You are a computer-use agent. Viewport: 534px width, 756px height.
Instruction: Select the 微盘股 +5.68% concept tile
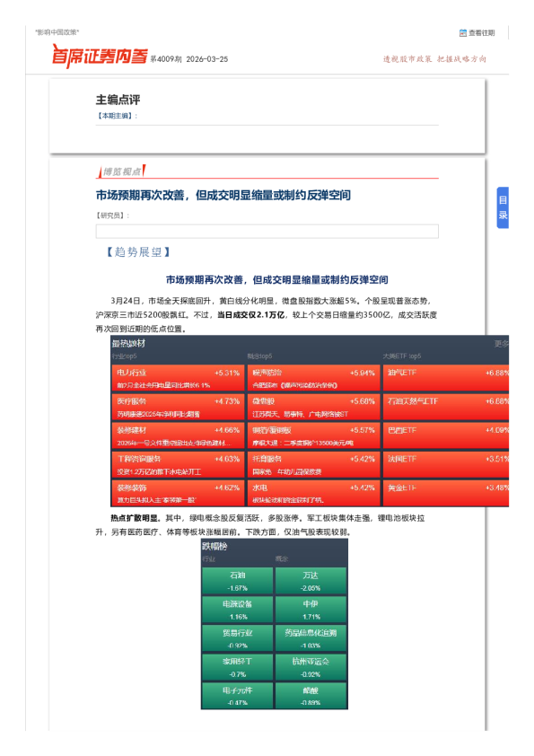(314, 407)
